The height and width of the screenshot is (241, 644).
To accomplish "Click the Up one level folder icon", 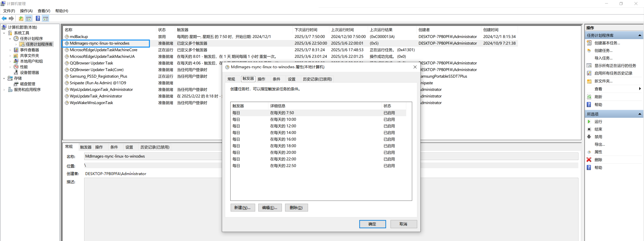I will pos(21,18).
